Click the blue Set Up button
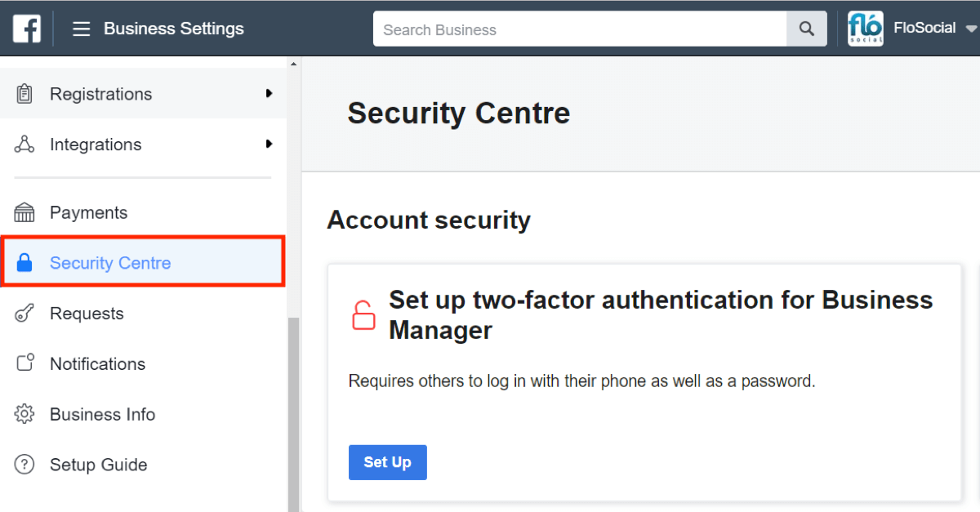980x512 pixels. click(388, 462)
